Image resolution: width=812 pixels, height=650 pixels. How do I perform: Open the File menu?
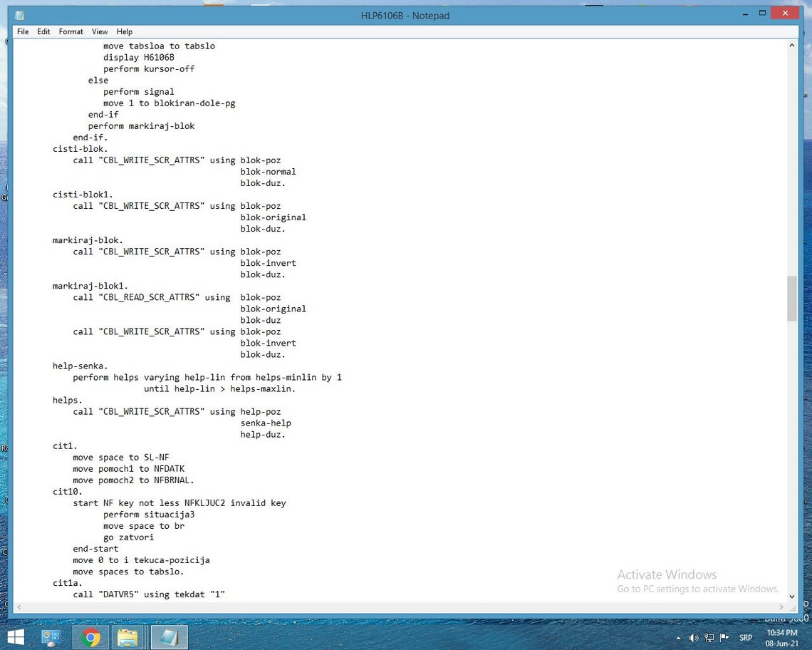click(x=22, y=31)
